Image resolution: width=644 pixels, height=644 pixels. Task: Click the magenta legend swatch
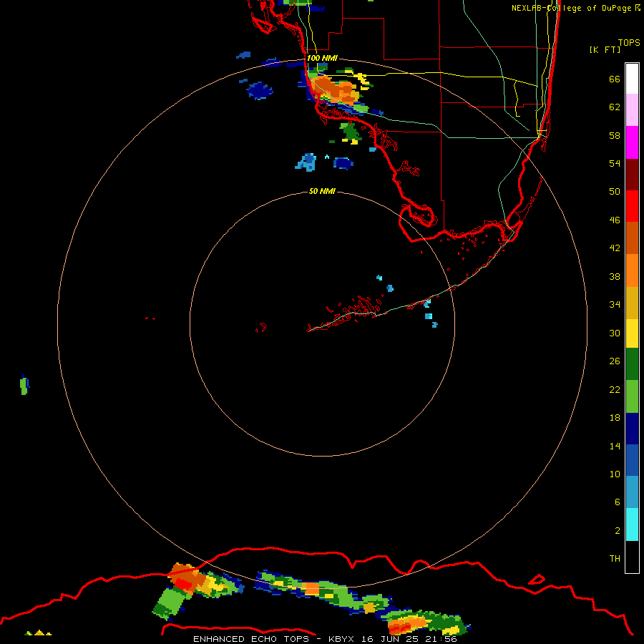(632, 142)
